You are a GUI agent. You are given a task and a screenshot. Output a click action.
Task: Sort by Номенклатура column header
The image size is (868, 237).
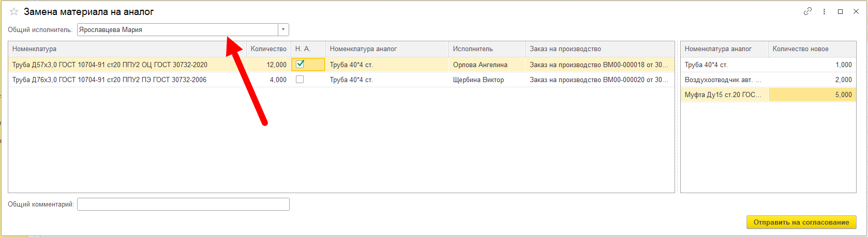127,49
